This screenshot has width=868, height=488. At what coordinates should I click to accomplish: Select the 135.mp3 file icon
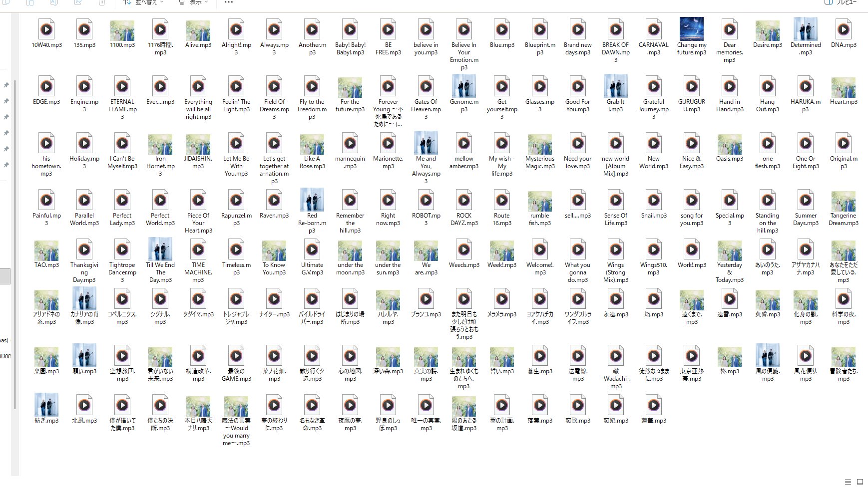pos(84,29)
